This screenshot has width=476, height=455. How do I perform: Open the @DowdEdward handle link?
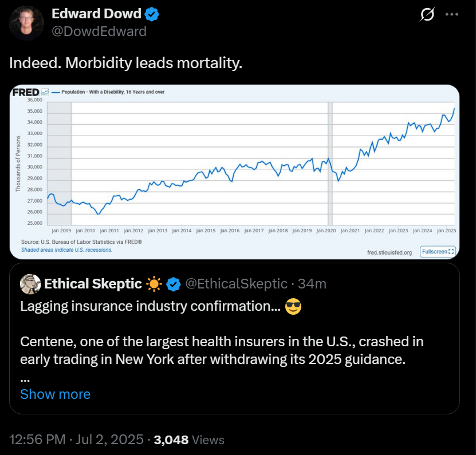(99, 31)
